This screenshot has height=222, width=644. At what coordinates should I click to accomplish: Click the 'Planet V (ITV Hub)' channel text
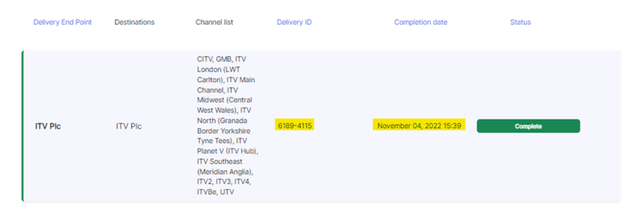tap(228, 151)
